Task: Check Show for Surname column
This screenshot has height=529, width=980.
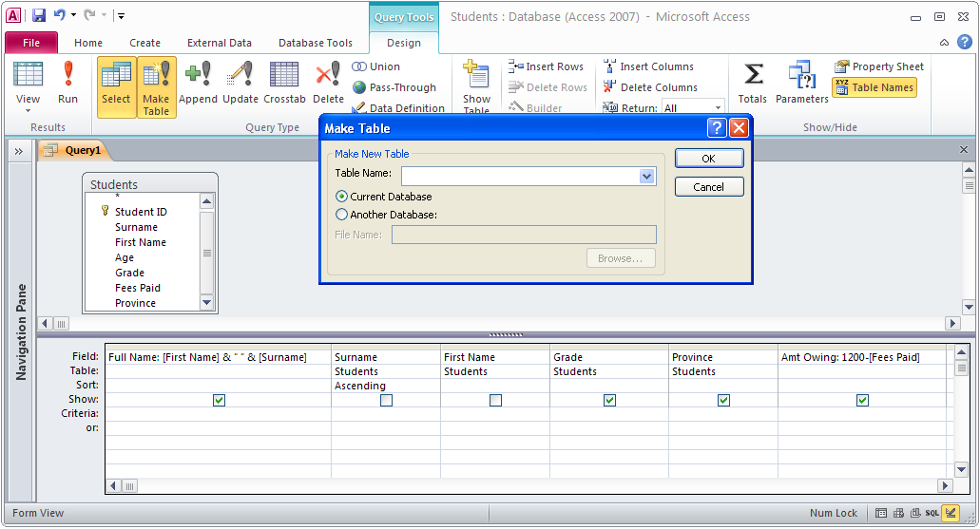Action: tap(386, 401)
